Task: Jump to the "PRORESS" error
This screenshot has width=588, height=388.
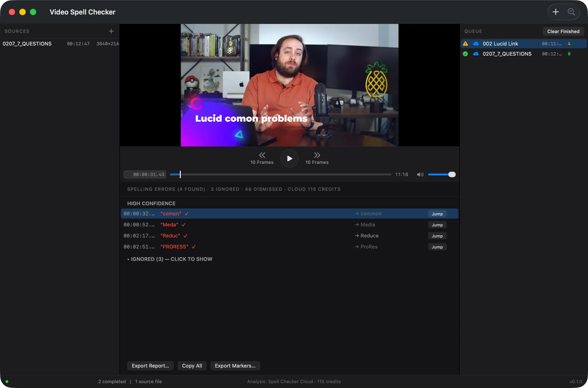Action: (x=437, y=247)
